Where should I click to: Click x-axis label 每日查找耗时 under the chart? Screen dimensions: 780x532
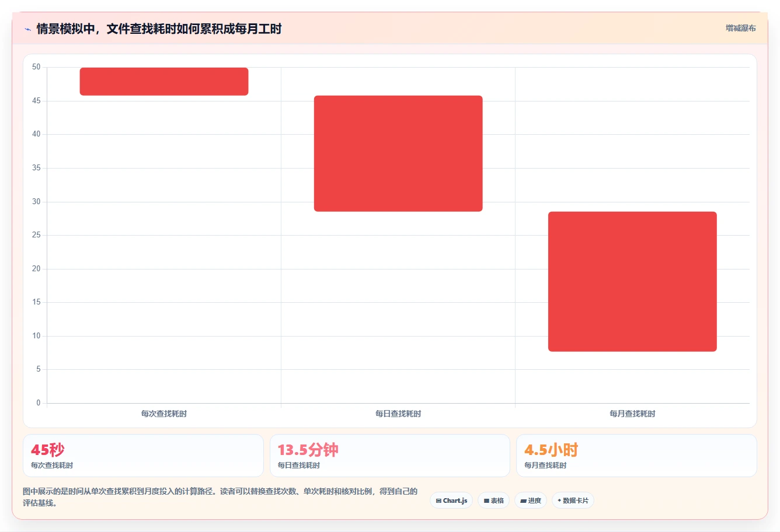(398, 414)
